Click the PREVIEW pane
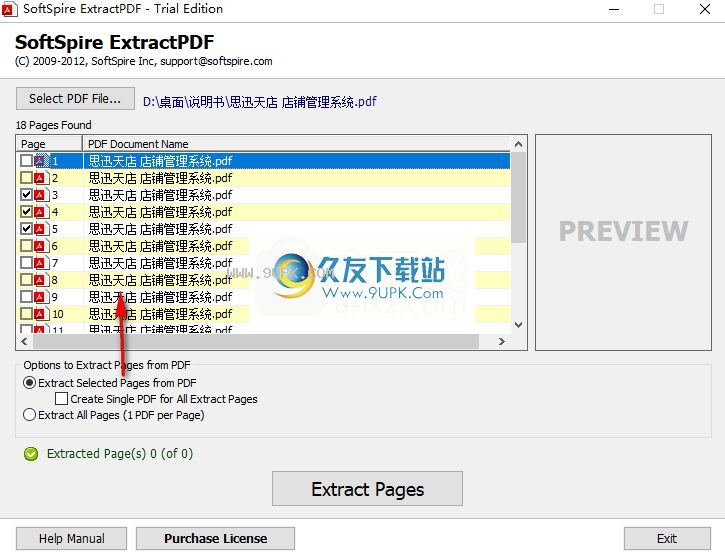The width and height of the screenshot is (725, 552). tap(623, 242)
